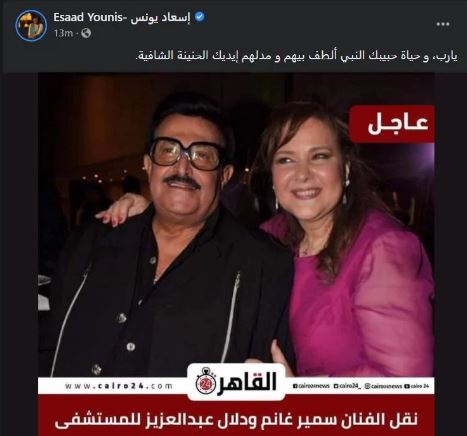467x436 pixels.
Task: Click the Instagram icon in the banner
Action: click(x=367, y=386)
